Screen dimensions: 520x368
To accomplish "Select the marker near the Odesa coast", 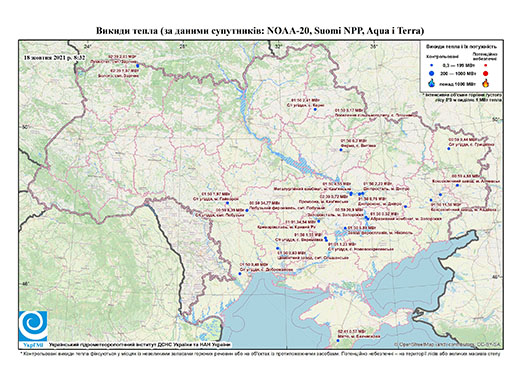I will [x=240, y=274].
